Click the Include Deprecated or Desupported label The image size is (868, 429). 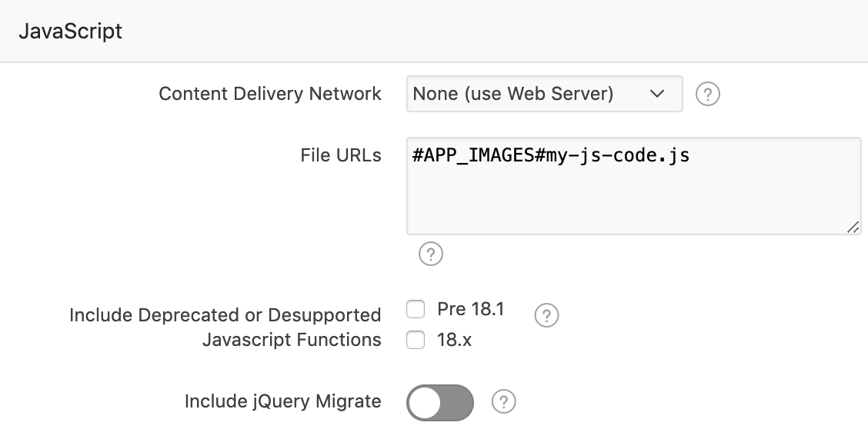click(225, 315)
